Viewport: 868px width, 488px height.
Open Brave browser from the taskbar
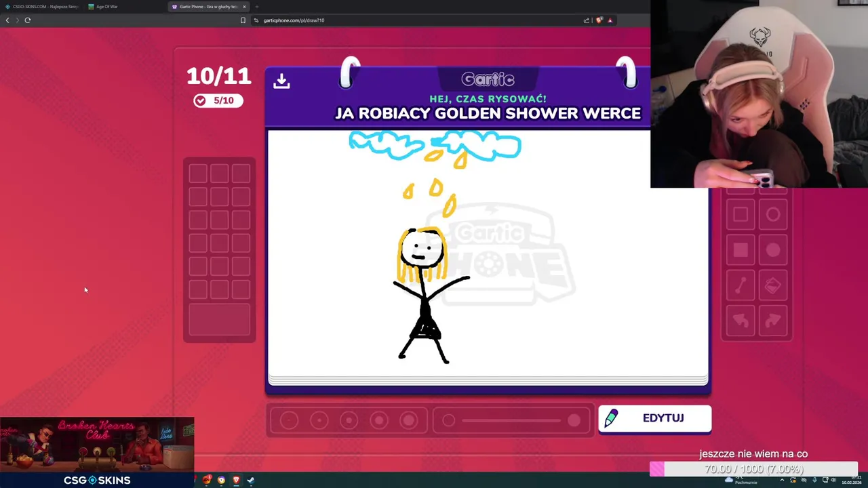(236, 480)
